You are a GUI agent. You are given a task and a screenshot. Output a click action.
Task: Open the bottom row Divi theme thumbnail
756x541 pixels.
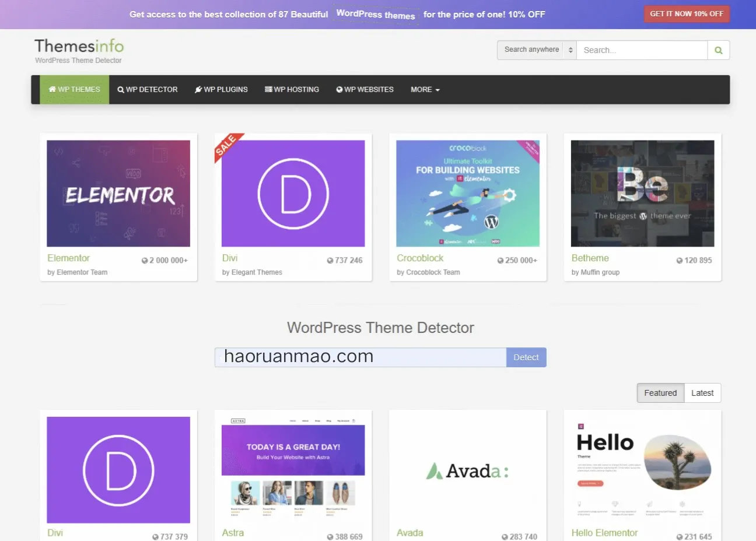coord(118,470)
